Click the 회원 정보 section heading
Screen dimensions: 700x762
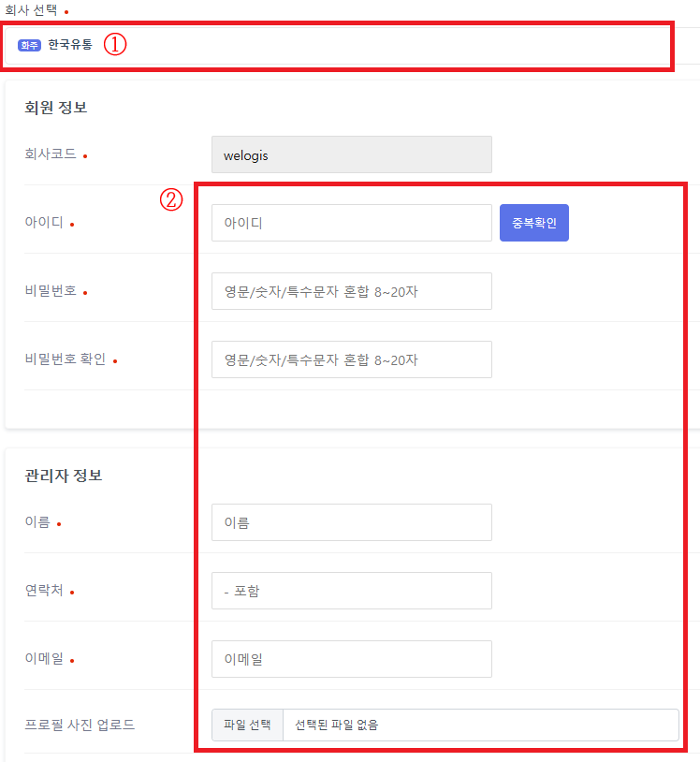pyautogui.click(x=56, y=108)
